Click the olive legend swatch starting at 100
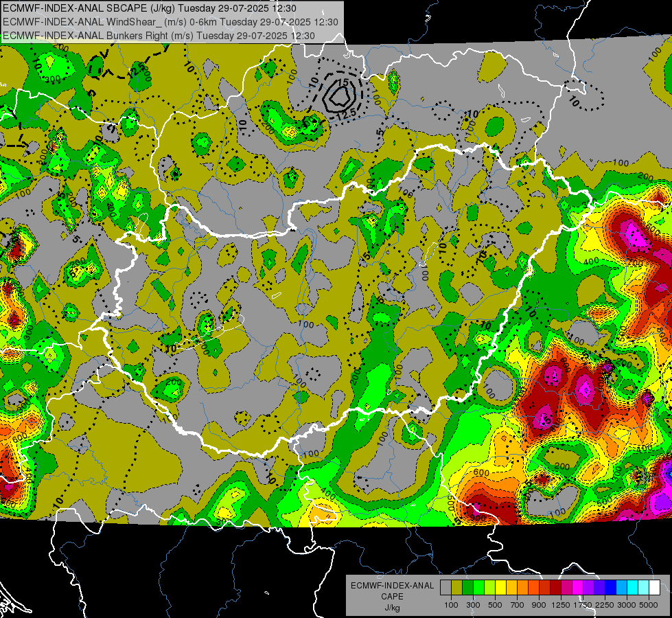Image resolution: width=672 pixels, height=618 pixels. 457,588
